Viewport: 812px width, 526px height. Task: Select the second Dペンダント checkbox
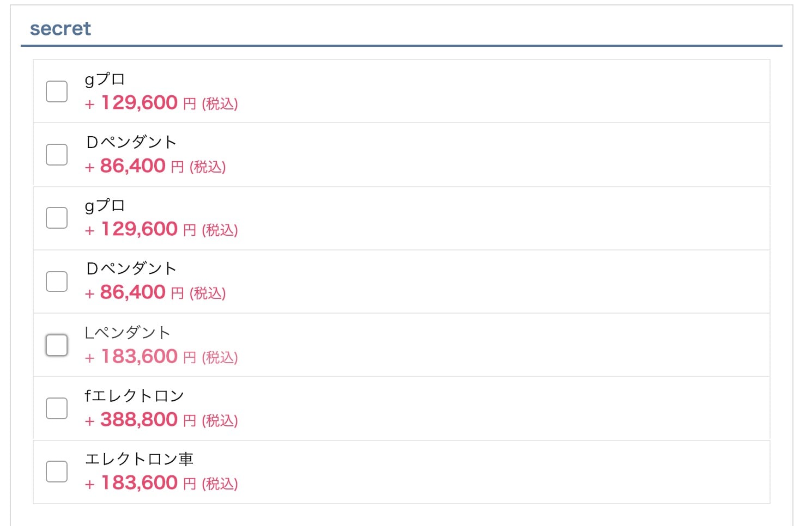pos(57,282)
